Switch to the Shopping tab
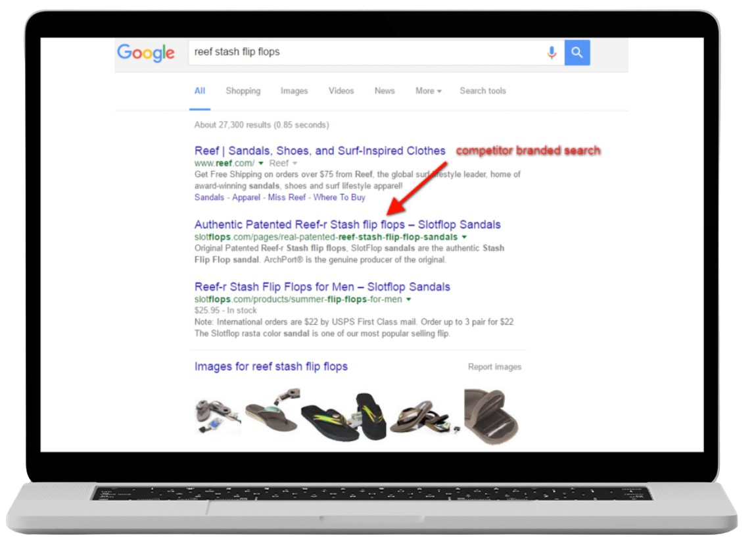This screenshot has height=546, width=756. tap(243, 91)
